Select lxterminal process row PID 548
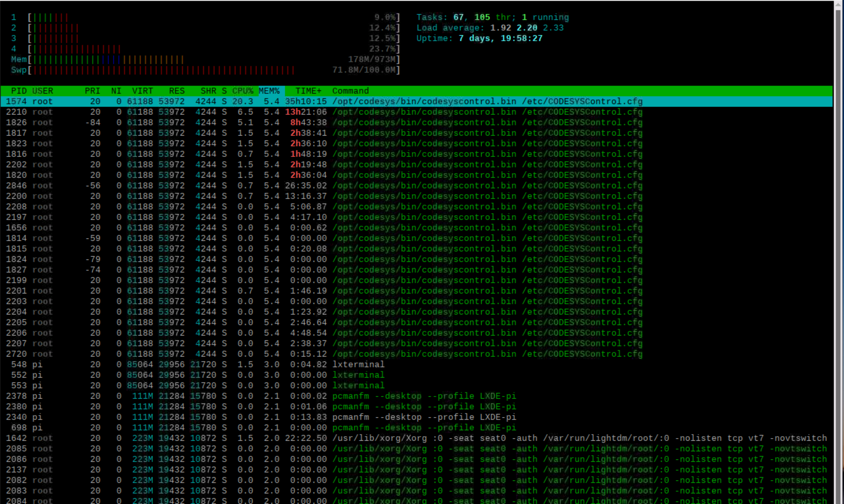Screen dimensions: 844x504 (416, 365)
